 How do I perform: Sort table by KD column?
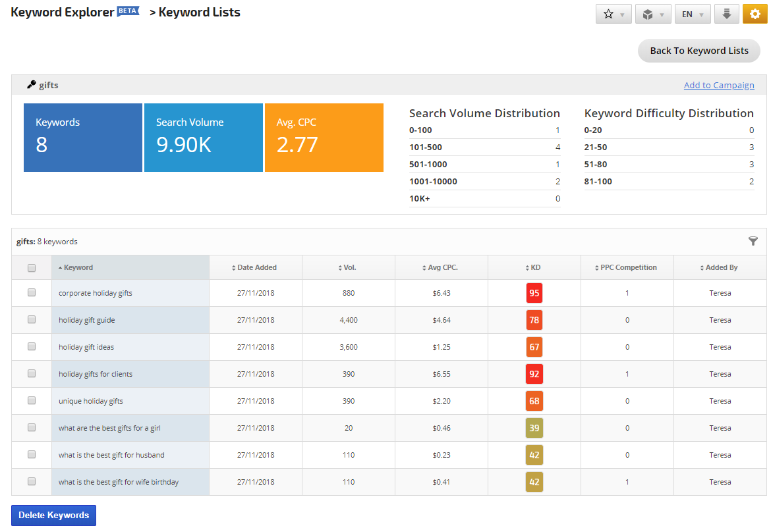534,267
